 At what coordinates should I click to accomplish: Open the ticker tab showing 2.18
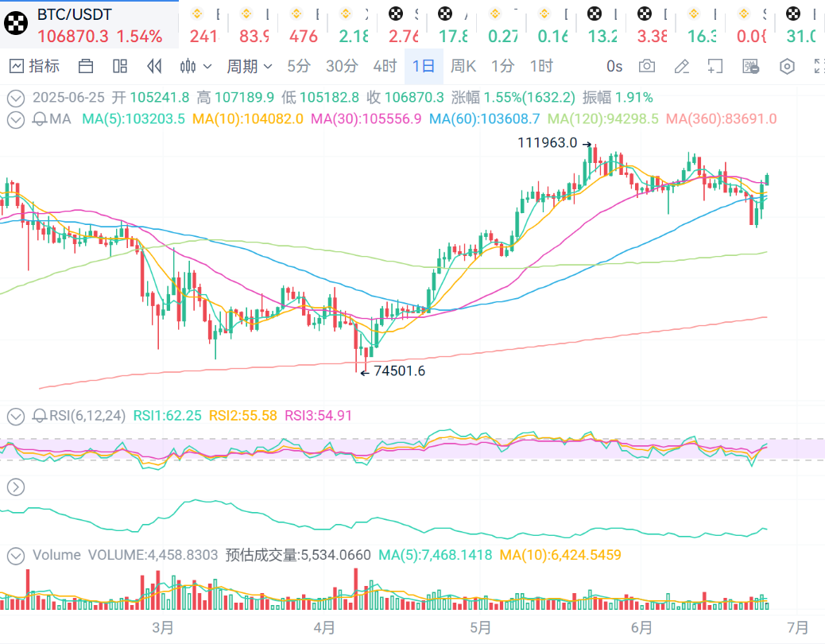point(353,24)
